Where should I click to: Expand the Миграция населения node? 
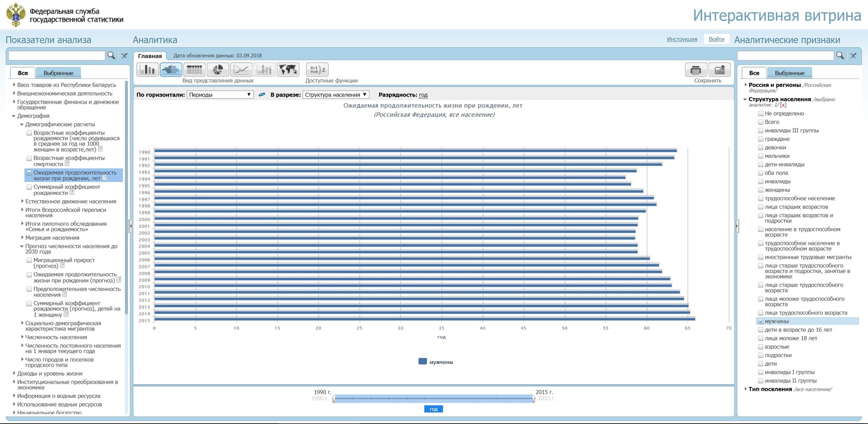point(22,238)
